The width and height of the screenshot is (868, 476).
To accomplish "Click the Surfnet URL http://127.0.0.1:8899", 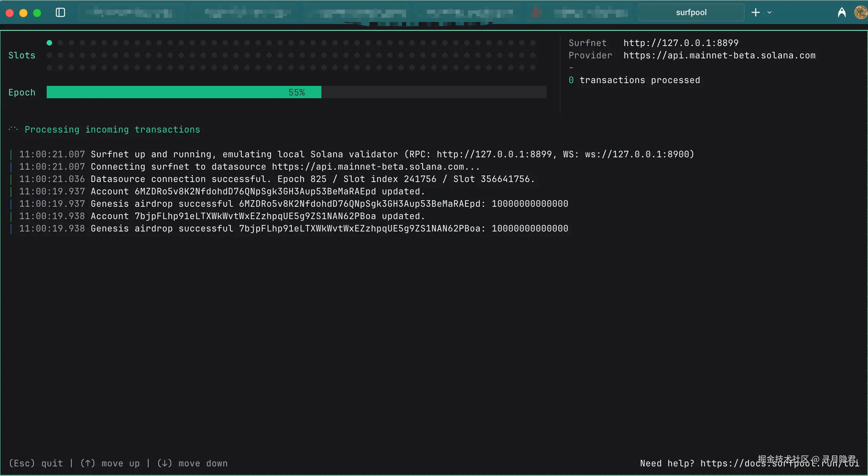I will (x=681, y=43).
